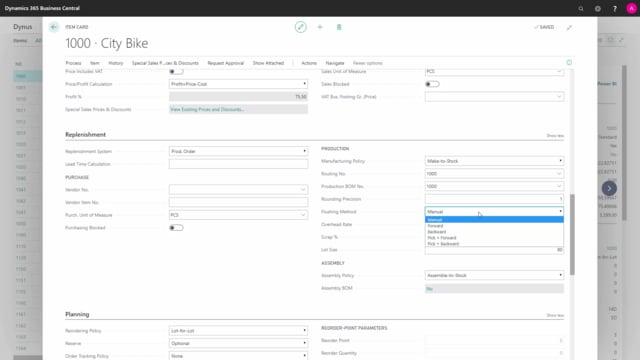This screenshot has height=360, width=640.
Task: Click the plus icon to create new item
Action: coord(320,27)
